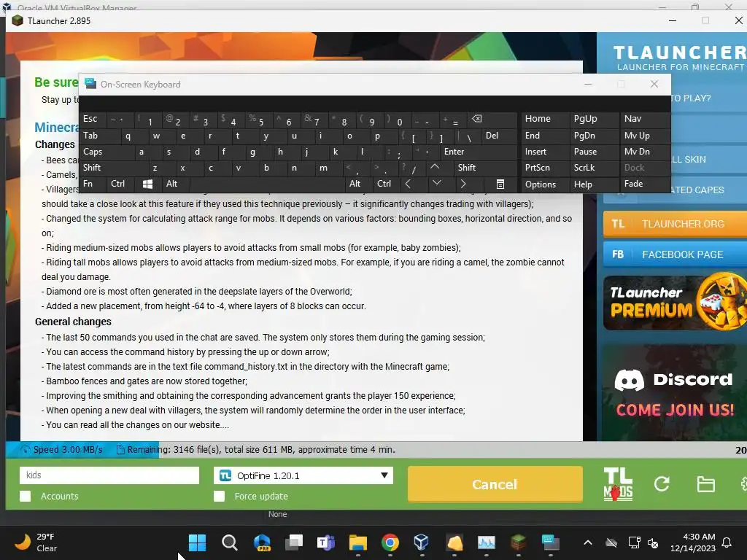The width and height of the screenshot is (747, 560).
Task: Toggle Nav mode on On-Screen Keyboard
Action: (645, 119)
